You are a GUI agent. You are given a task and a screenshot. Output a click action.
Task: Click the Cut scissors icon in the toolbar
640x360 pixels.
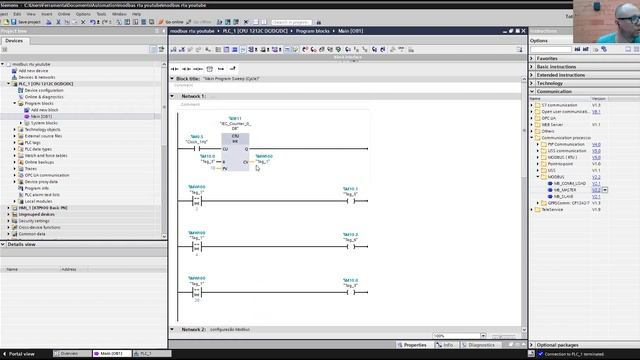58,22
